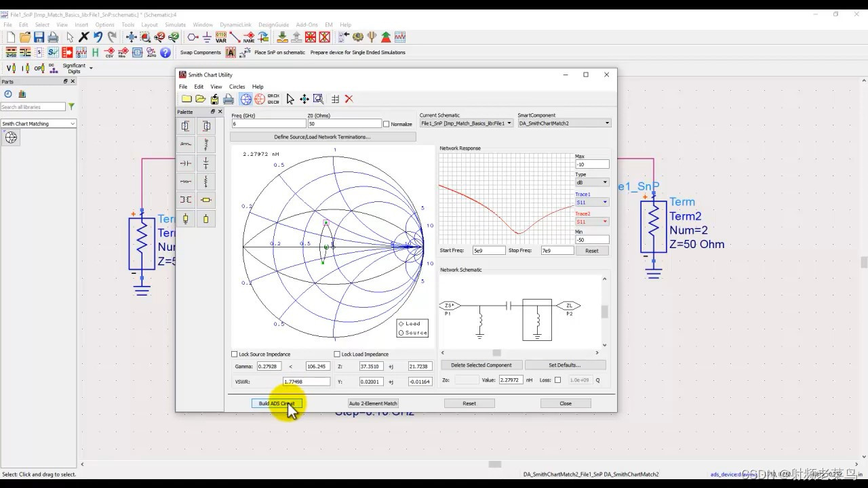Open the Simulate menu in main window

click(175, 25)
